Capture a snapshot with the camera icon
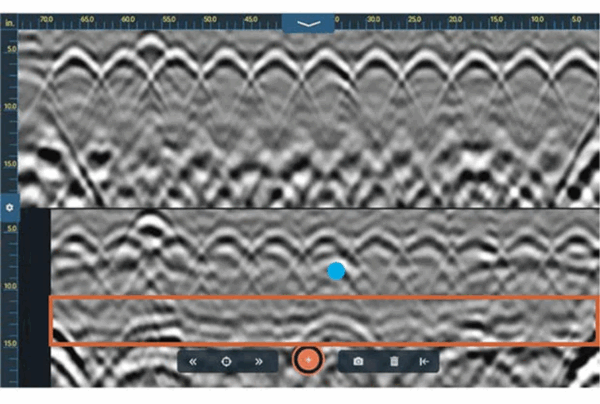The height and width of the screenshot is (404, 600). point(358,362)
